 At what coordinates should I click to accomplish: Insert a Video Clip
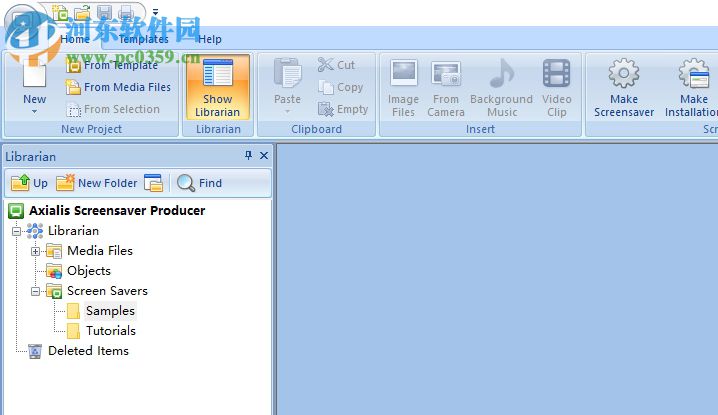point(556,87)
